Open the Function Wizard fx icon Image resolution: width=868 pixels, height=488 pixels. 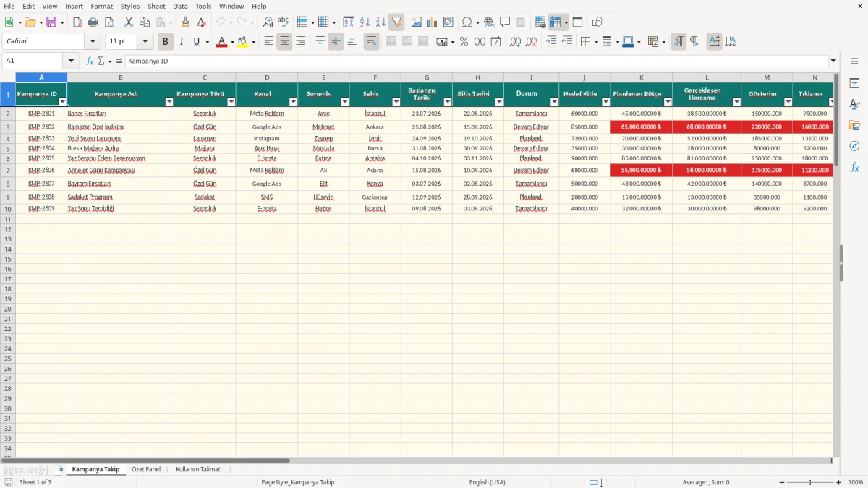[90, 61]
